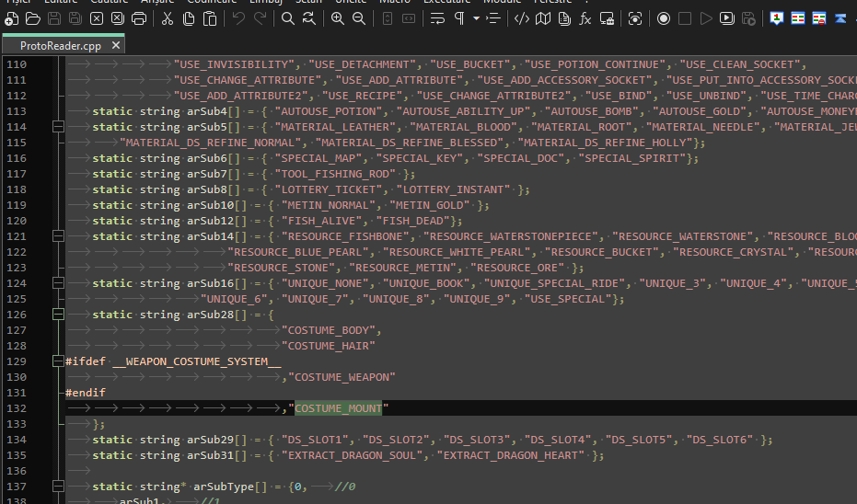Click the blue plugin icon with number 1
Image resolution: width=857 pixels, height=504 pixels.
coord(777,19)
